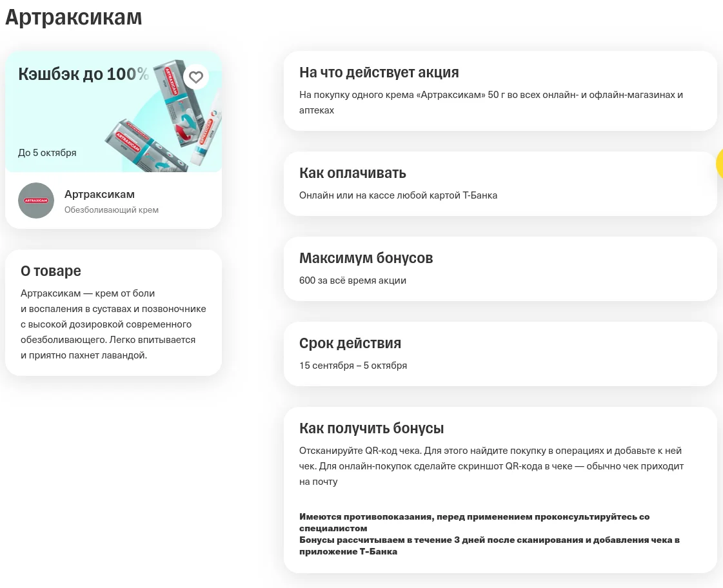
Task: Select the '15 сентября – 5 октября' dates
Action: pos(353,366)
